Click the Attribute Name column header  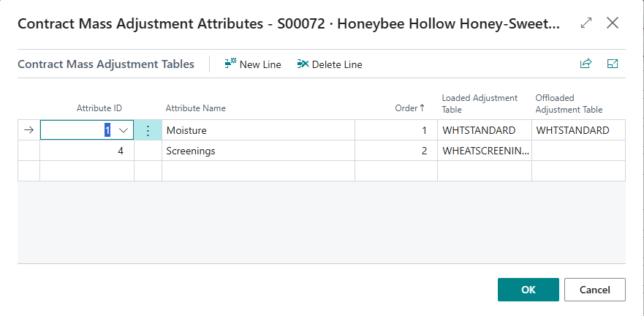(x=195, y=108)
